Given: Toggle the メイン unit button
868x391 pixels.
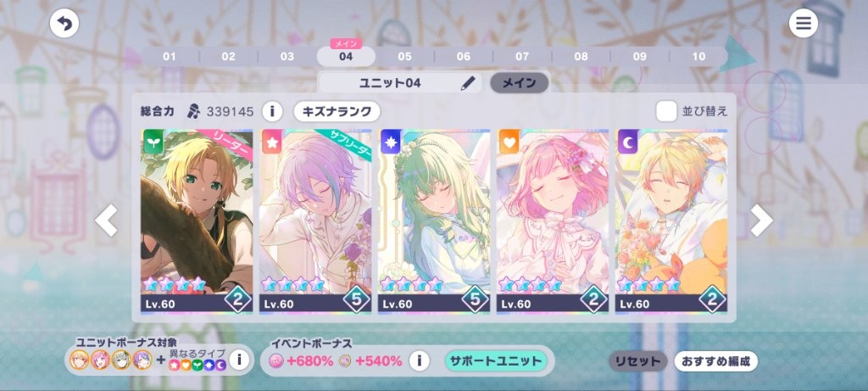Looking at the screenshot, I should coord(520,83).
